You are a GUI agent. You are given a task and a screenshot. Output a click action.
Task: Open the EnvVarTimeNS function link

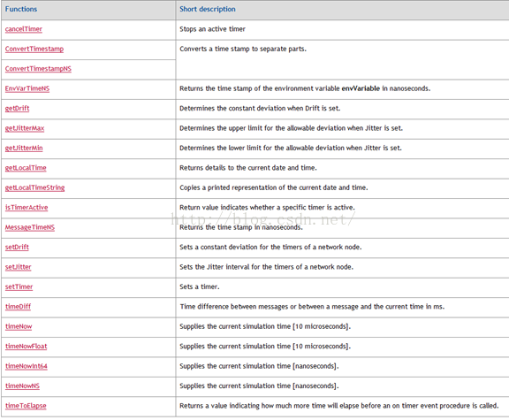[x=27, y=88]
